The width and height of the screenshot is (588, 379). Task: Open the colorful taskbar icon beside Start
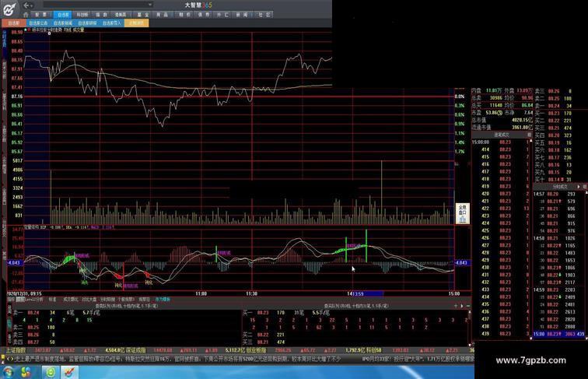(x=26, y=372)
